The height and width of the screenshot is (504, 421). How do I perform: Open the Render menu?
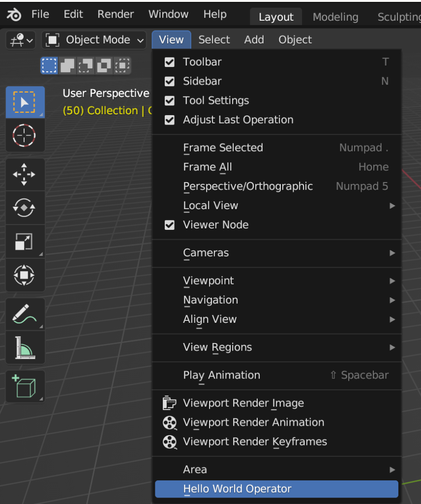pos(115,14)
